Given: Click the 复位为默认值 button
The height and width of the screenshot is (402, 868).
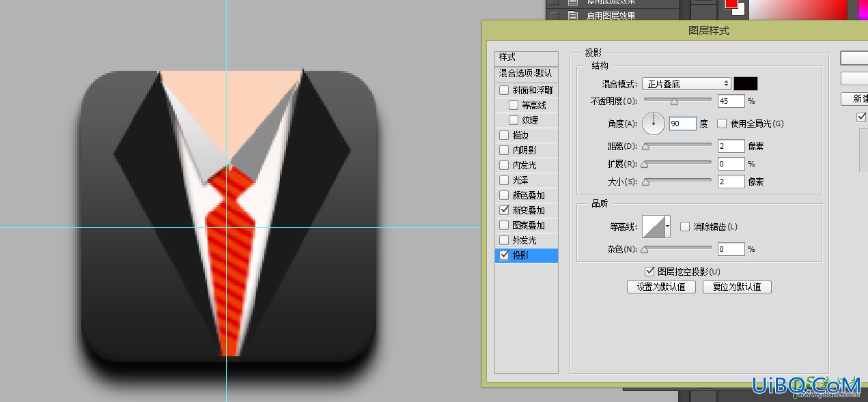Looking at the screenshot, I should pos(737,287).
